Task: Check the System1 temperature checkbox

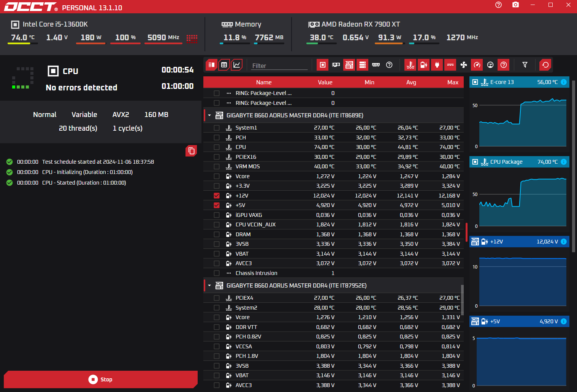Action: point(217,128)
